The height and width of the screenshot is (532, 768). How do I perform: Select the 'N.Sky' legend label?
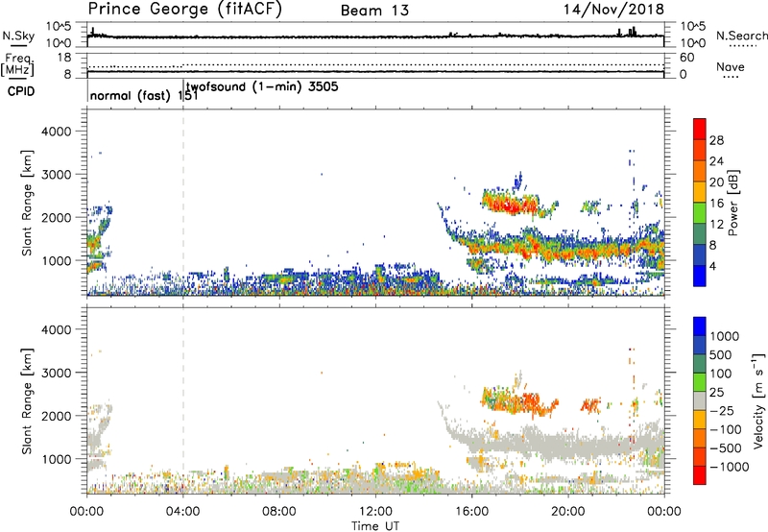point(18,36)
